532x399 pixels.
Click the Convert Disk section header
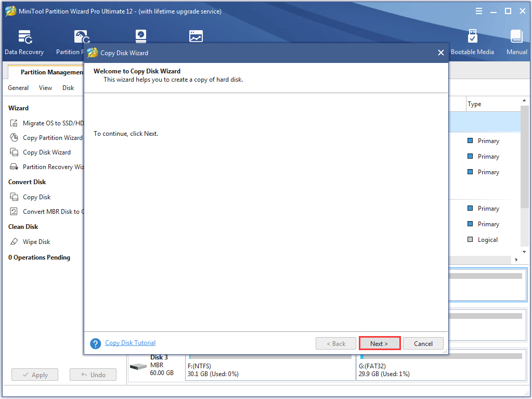27,182
